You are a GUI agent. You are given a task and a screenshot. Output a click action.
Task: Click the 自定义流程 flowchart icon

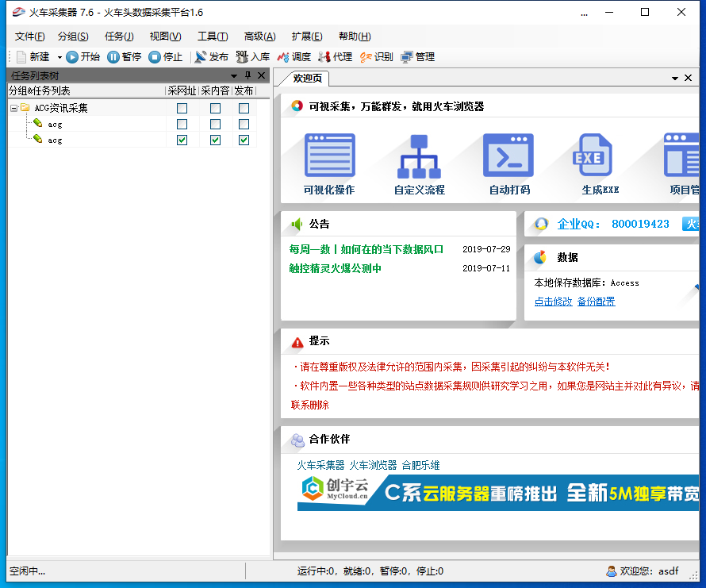pos(419,156)
